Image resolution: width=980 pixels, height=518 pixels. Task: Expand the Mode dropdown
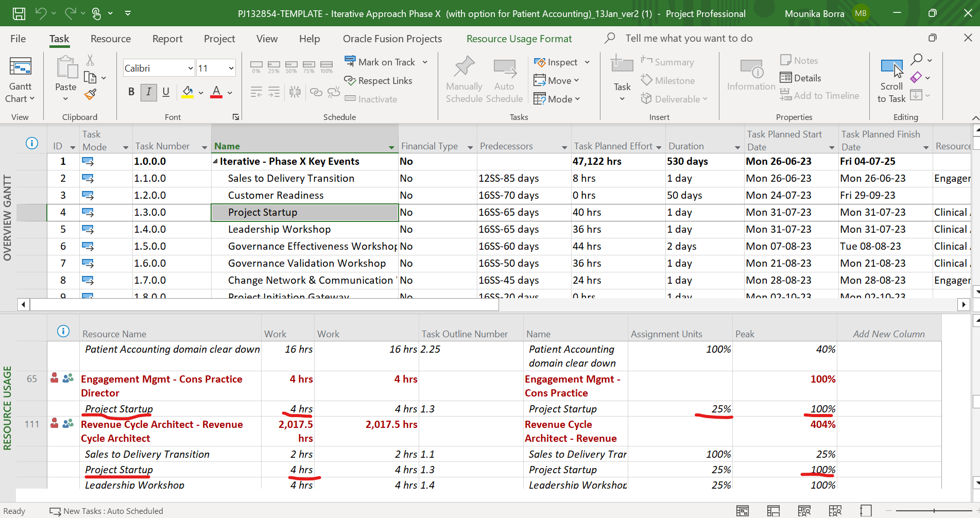coord(577,99)
